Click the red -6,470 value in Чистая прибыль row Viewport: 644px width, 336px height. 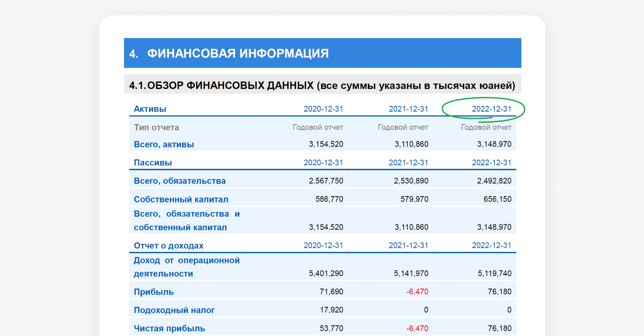417,328
